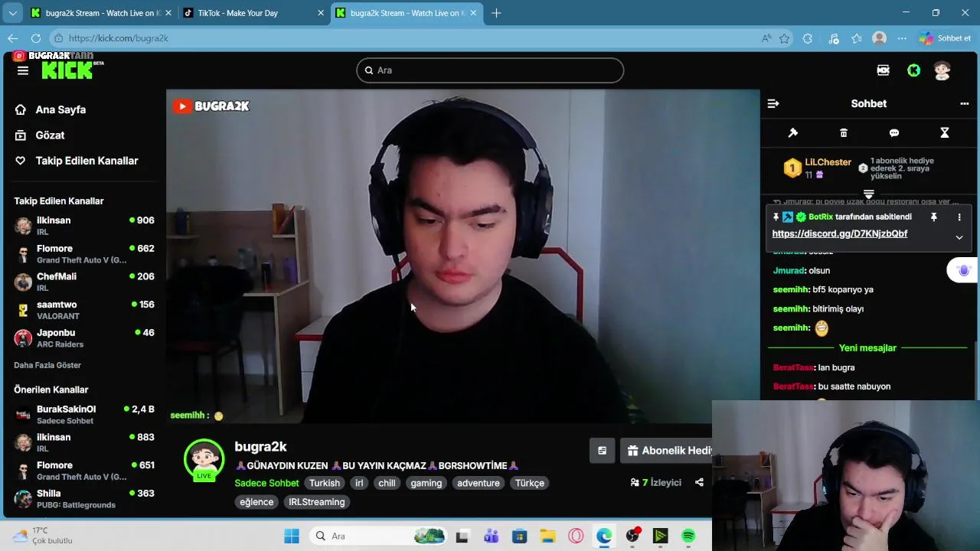980x551 pixels.
Task: Open the Kick clips icon in header
Action: coord(883,70)
